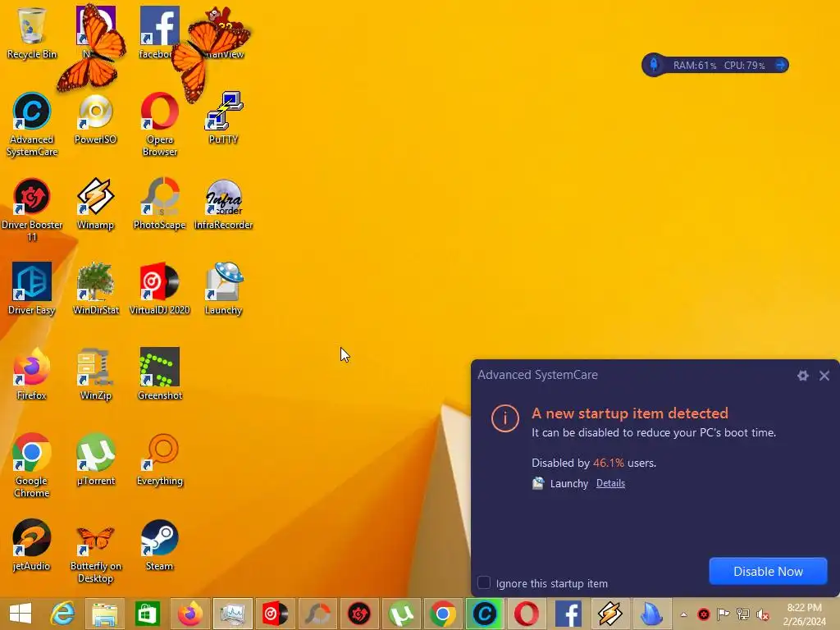Click the arrow on the RAM CPU monitor widget
Viewport: 840px width, 630px height.
click(780, 66)
